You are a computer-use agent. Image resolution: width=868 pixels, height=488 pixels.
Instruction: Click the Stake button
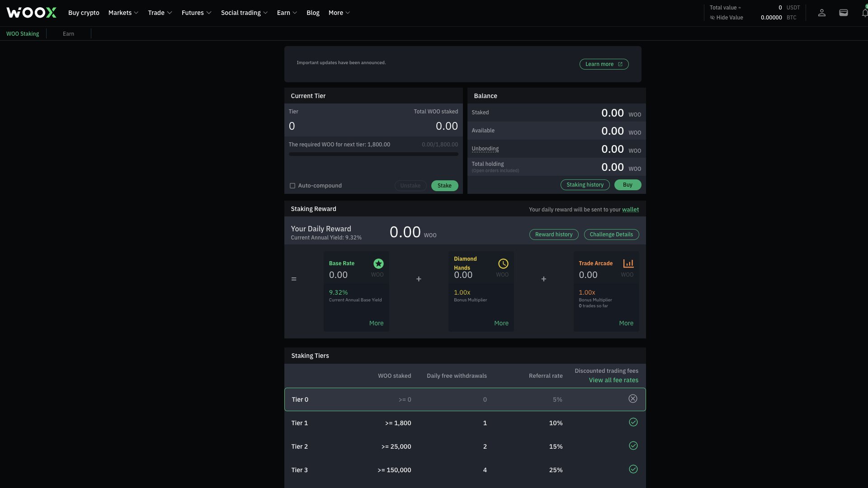click(x=444, y=185)
